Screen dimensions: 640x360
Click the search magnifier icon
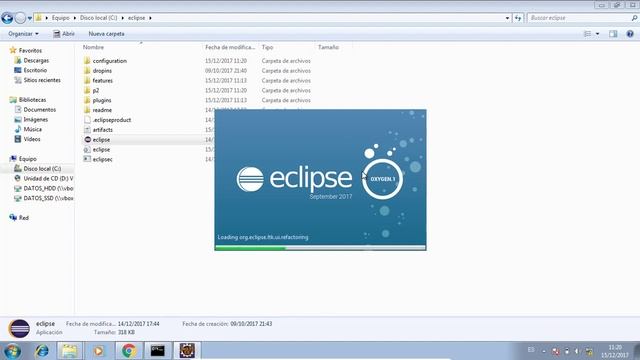click(634, 18)
